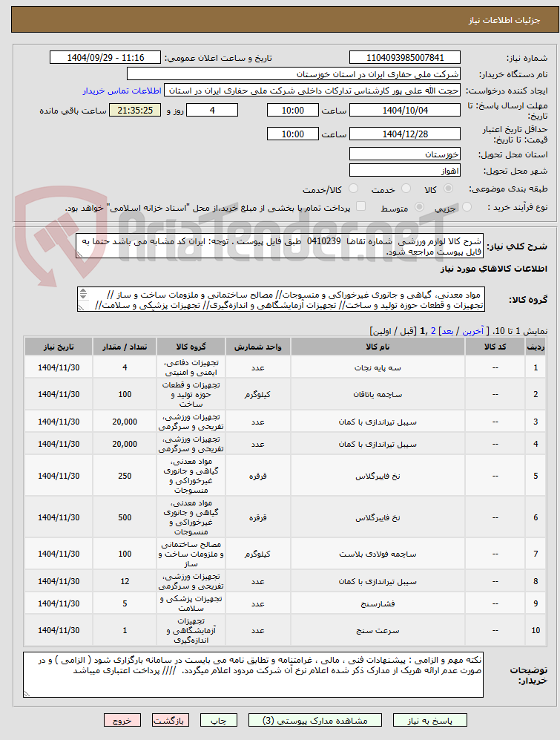Select نخ فایبرگلاس in row 6
The image size is (560, 740).
pyautogui.click(x=378, y=518)
